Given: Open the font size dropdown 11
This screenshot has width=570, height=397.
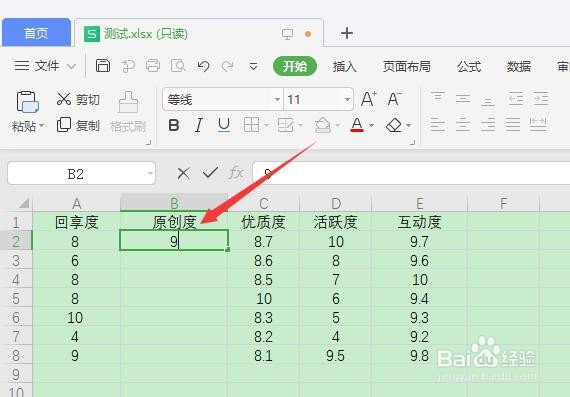Looking at the screenshot, I should [x=347, y=99].
